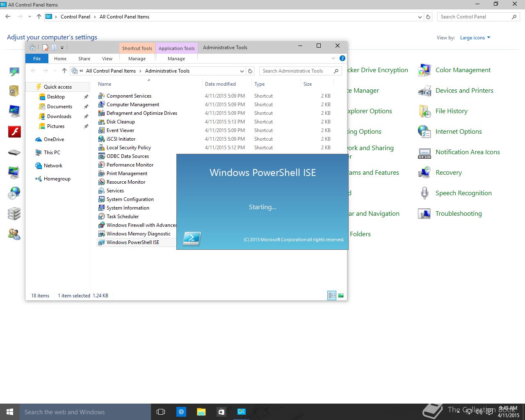Switch to large icons view button in status bar
The width and height of the screenshot is (525, 420).
pos(340,295)
